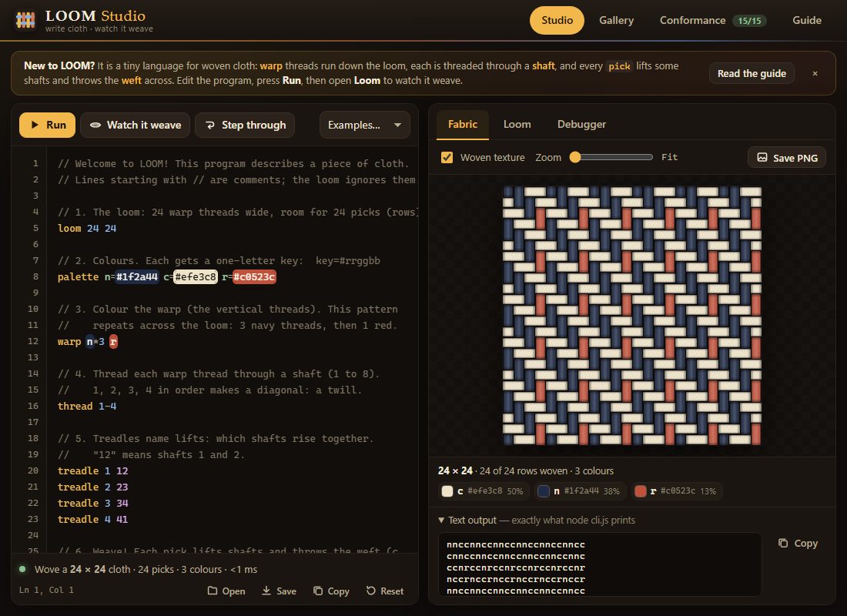Click the LOOM Studio logo icon
The width and height of the screenshot is (847, 616).
(25, 20)
